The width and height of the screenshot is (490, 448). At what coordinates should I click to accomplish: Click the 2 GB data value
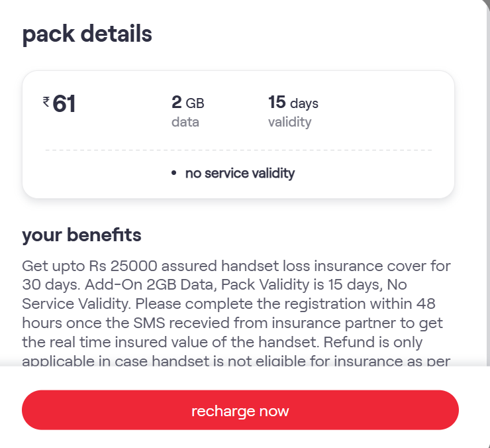click(x=187, y=103)
